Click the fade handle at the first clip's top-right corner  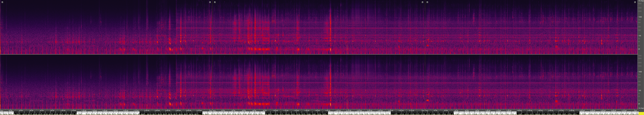tap(210, 2)
